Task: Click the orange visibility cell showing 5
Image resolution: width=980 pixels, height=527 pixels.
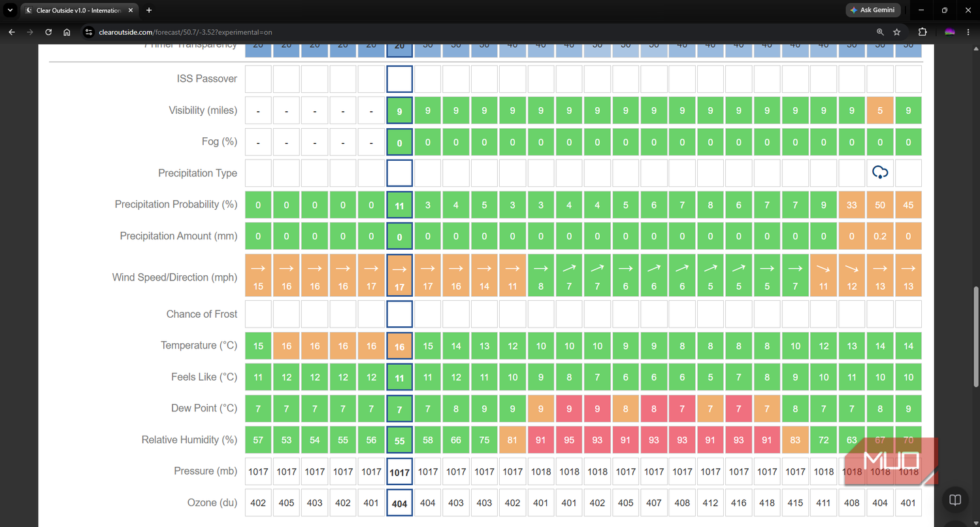Action: click(x=880, y=110)
